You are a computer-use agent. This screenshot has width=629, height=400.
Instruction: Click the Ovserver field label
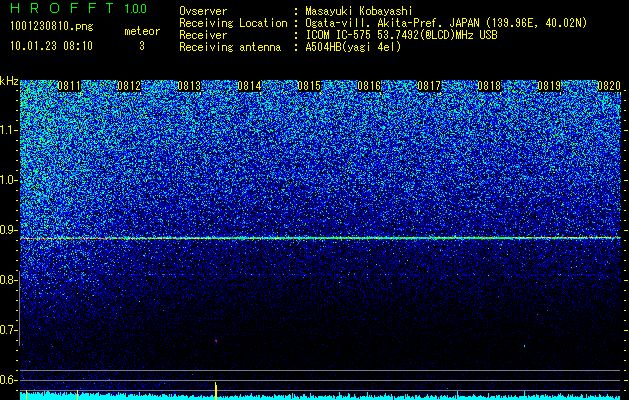(x=203, y=11)
